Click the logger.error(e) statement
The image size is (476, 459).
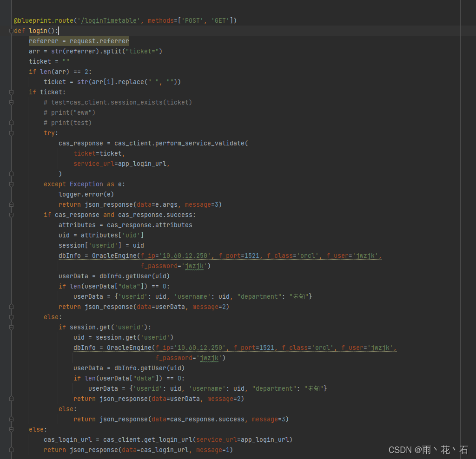point(86,194)
